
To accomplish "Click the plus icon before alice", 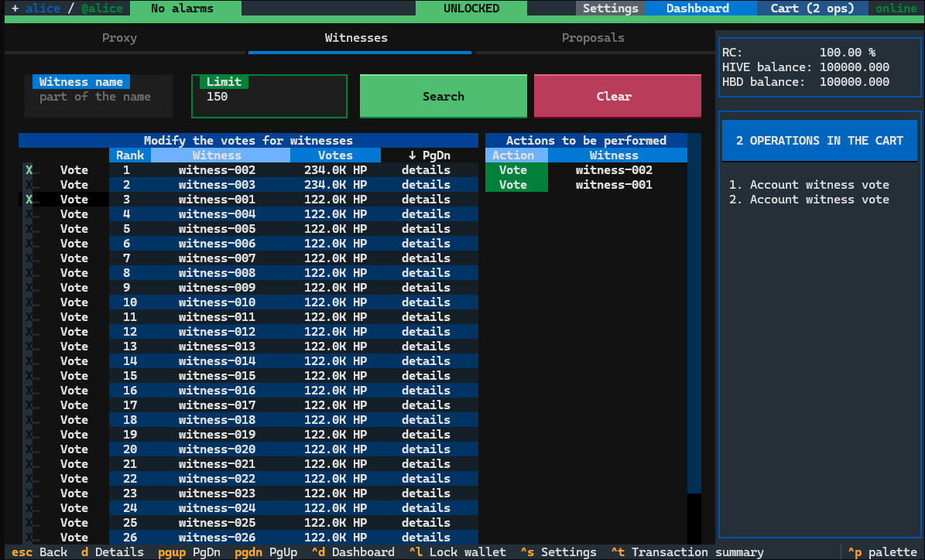I will point(15,9).
